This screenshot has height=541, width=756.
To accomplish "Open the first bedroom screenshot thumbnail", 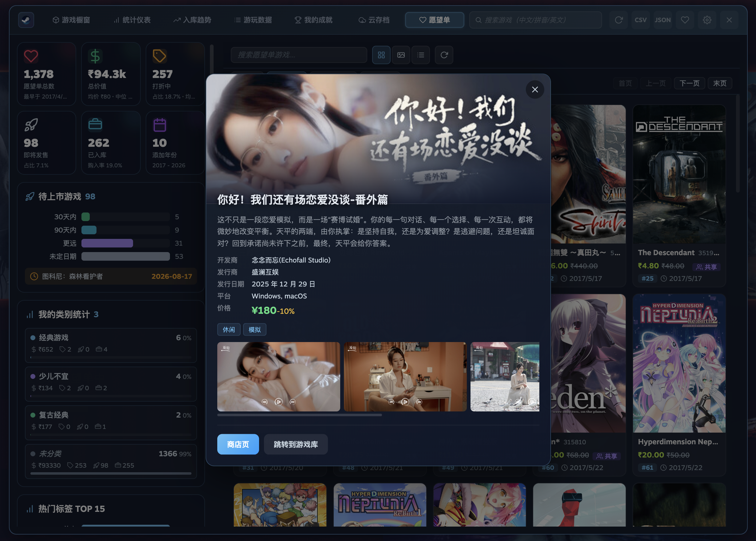I will 279,377.
